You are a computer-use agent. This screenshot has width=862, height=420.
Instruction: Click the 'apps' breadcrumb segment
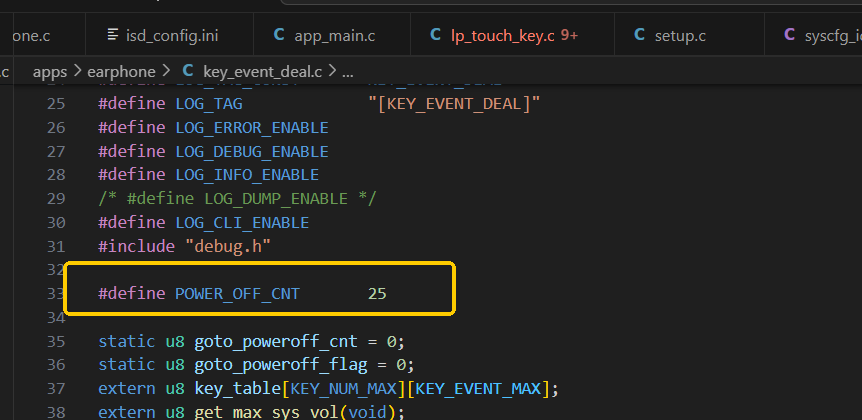click(x=50, y=71)
